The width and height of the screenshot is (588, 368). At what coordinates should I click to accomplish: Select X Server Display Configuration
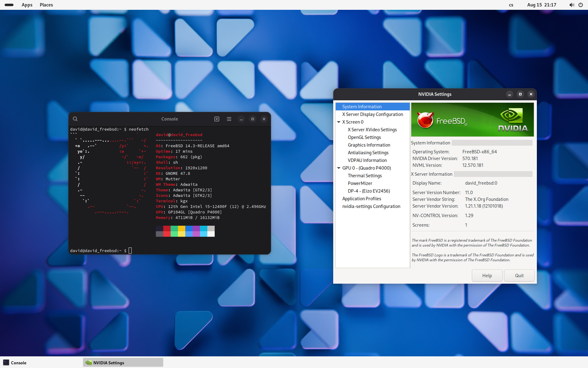tap(372, 114)
